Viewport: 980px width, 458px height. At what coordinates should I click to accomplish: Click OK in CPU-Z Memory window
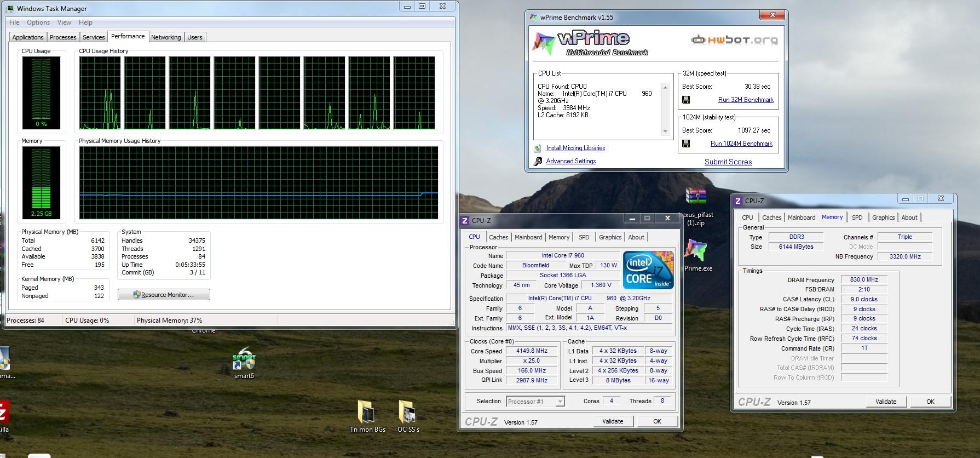point(930,402)
